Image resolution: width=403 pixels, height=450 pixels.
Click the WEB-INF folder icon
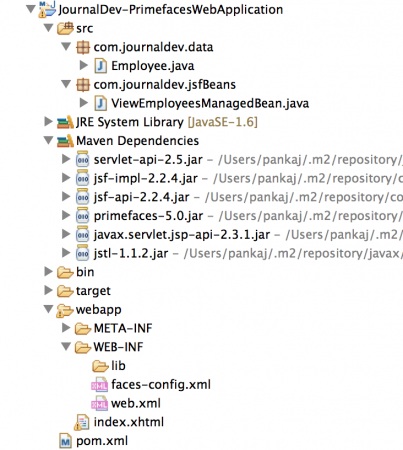83,347
